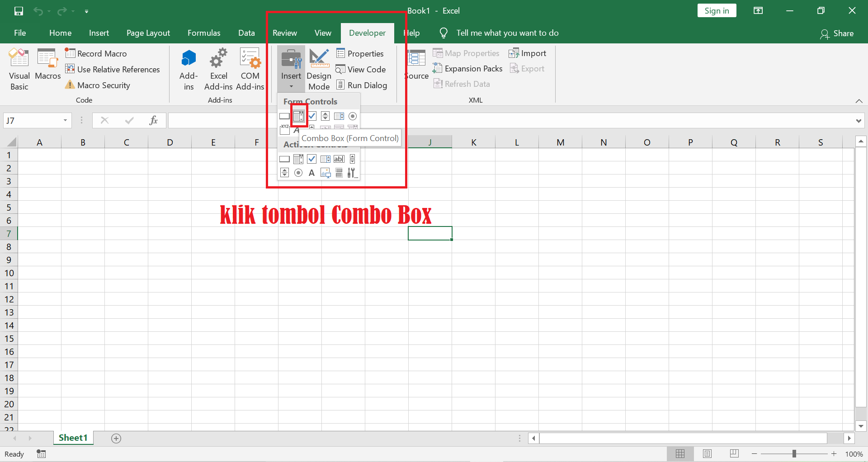
Task: Select the Check Box form control
Action: tap(312, 116)
